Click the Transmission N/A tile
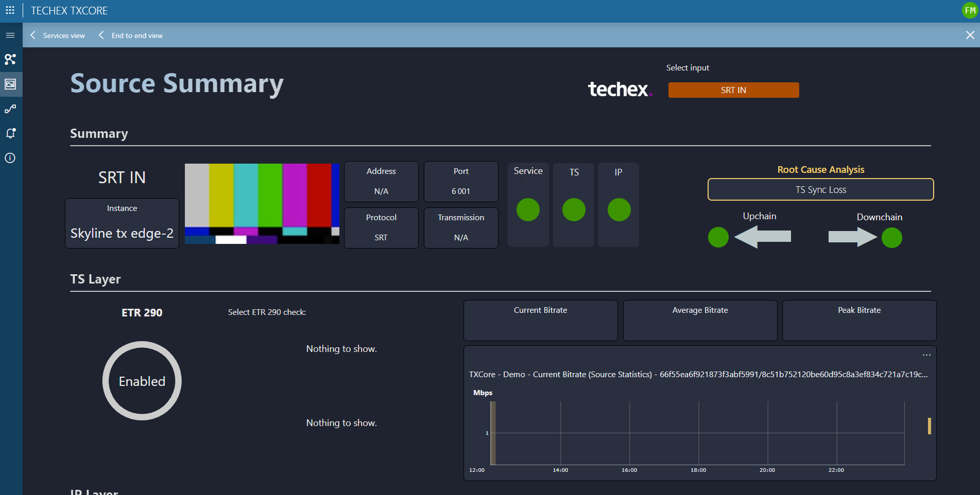The width and height of the screenshot is (980, 495). point(461,228)
